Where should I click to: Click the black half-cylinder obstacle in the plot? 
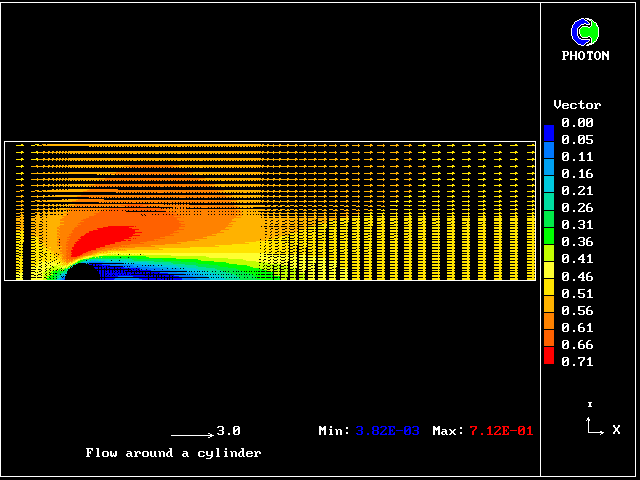pos(79,273)
